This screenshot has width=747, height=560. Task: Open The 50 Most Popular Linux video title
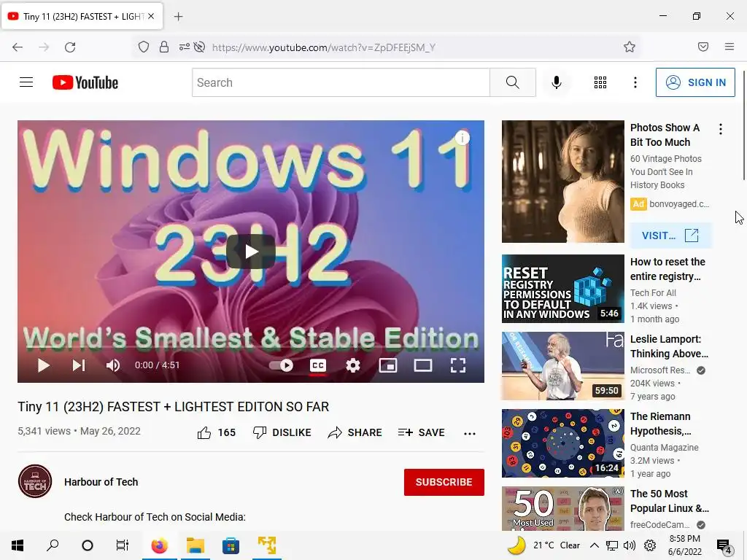(670, 501)
